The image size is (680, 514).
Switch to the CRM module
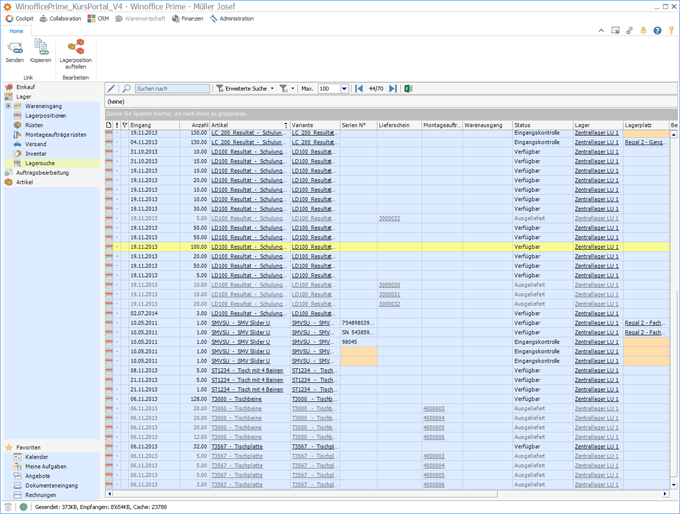pos(98,19)
